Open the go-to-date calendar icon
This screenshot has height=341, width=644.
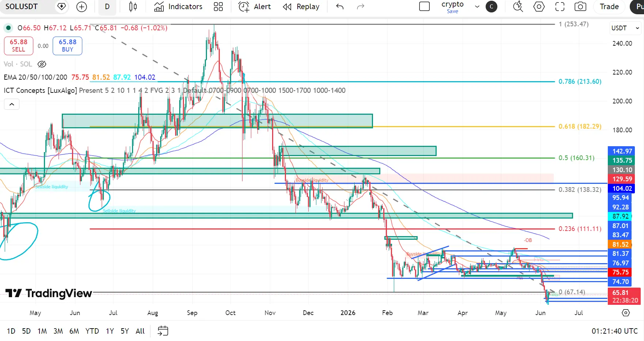pos(163,331)
